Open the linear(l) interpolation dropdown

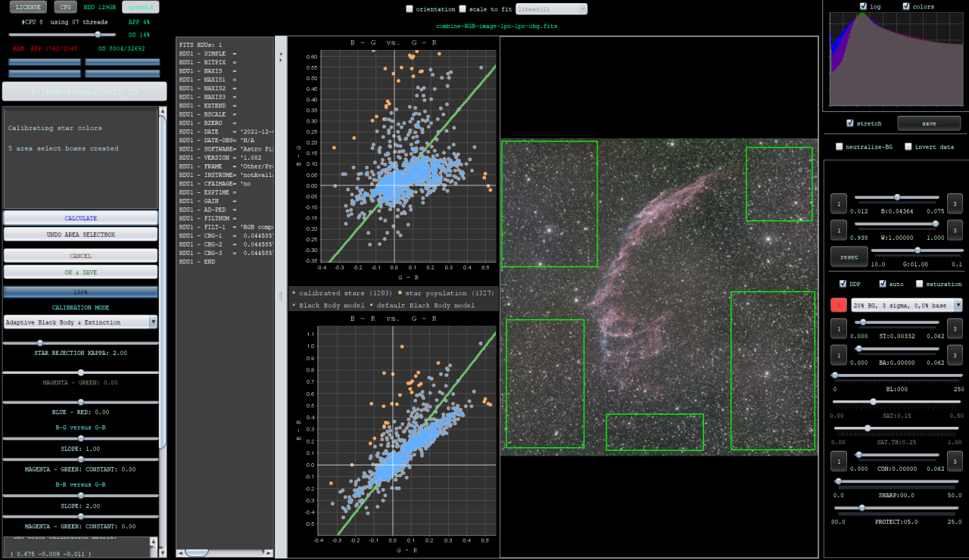tap(551, 9)
